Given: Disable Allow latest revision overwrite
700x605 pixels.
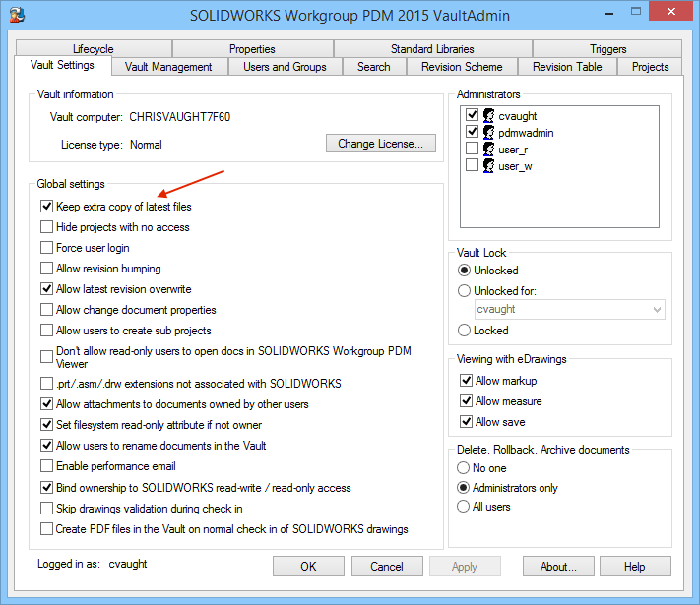Looking at the screenshot, I should tap(46, 288).
